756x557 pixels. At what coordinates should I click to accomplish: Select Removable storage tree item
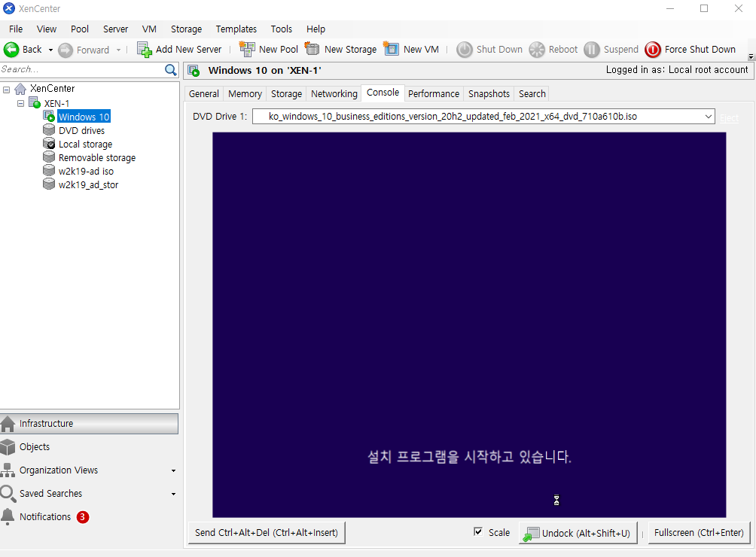[x=97, y=157]
